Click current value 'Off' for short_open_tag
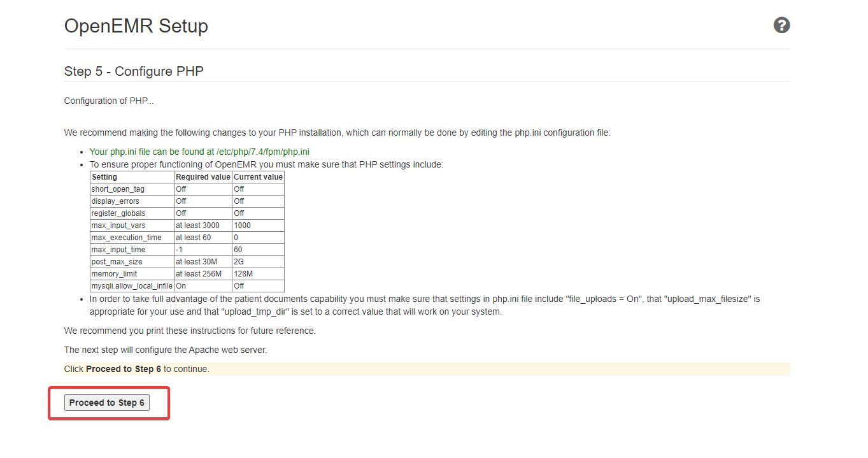The height and width of the screenshot is (458, 868). point(258,189)
